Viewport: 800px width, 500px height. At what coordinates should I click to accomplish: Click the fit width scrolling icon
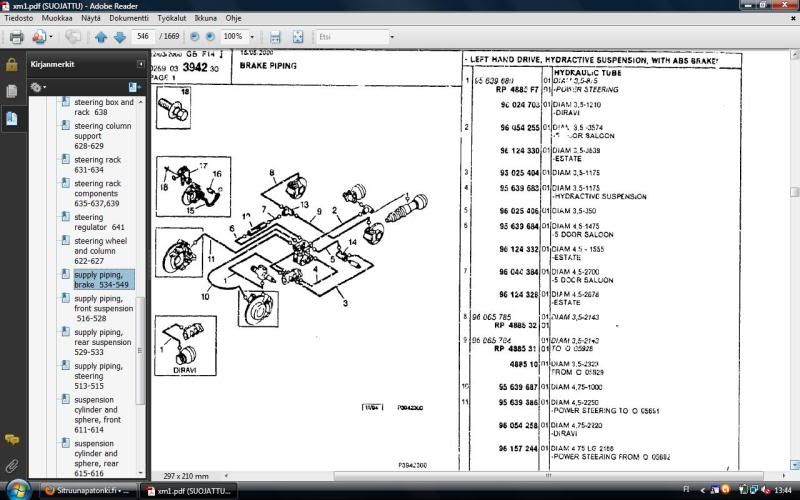pyautogui.click(x=275, y=37)
